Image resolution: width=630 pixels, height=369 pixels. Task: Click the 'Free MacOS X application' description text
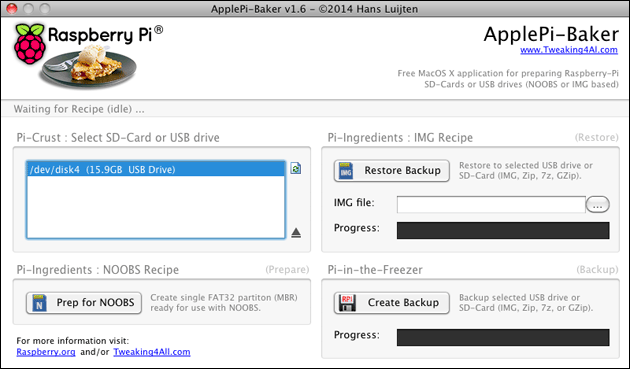(x=508, y=79)
